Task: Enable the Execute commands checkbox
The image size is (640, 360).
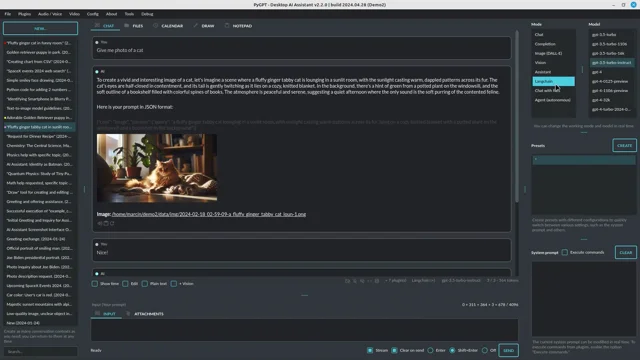Action: coord(564,252)
